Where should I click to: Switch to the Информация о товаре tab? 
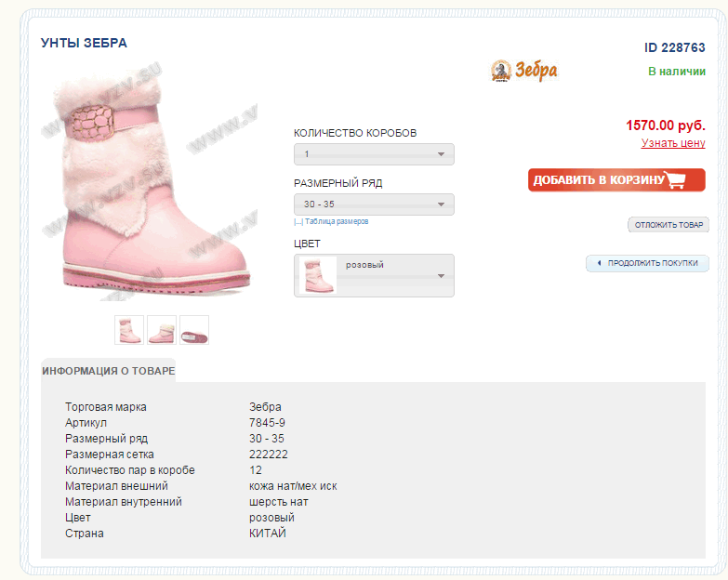click(108, 371)
